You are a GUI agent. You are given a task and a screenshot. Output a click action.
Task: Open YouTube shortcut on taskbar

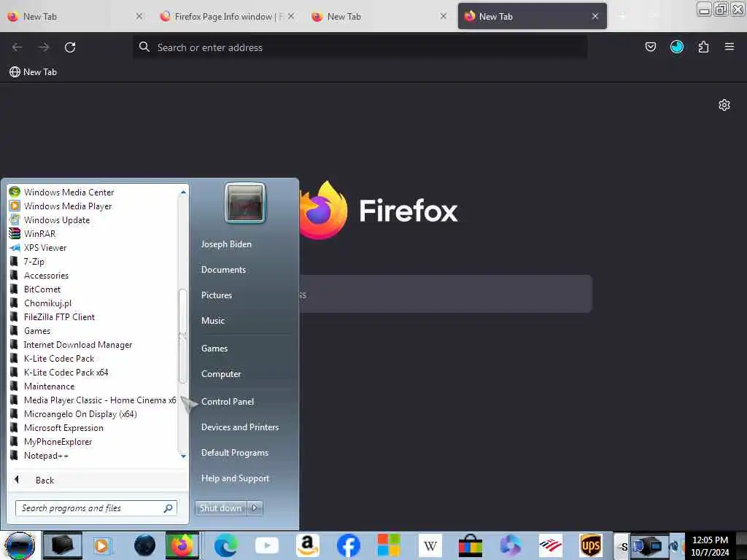point(267,545)
